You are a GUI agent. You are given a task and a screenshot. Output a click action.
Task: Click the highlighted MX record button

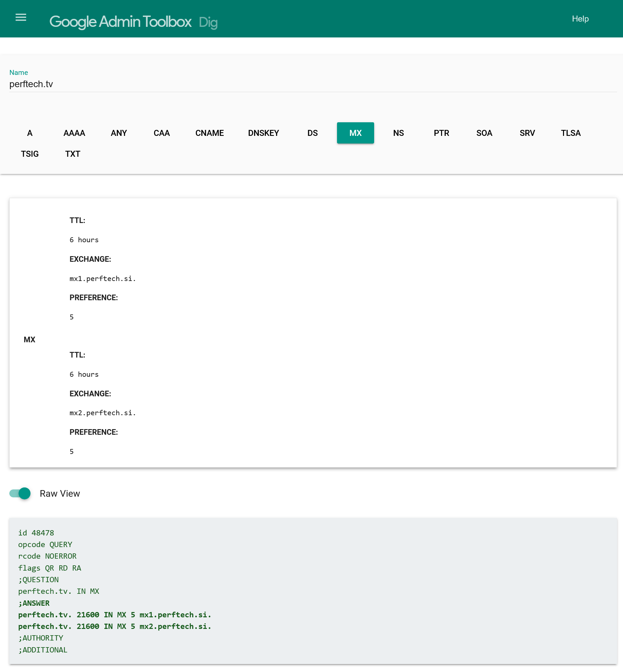(x=355, y=133)
